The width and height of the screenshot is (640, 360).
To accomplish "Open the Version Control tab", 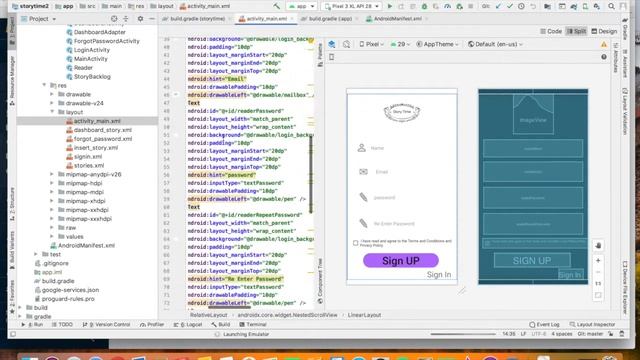I will (x=106, y=324).
